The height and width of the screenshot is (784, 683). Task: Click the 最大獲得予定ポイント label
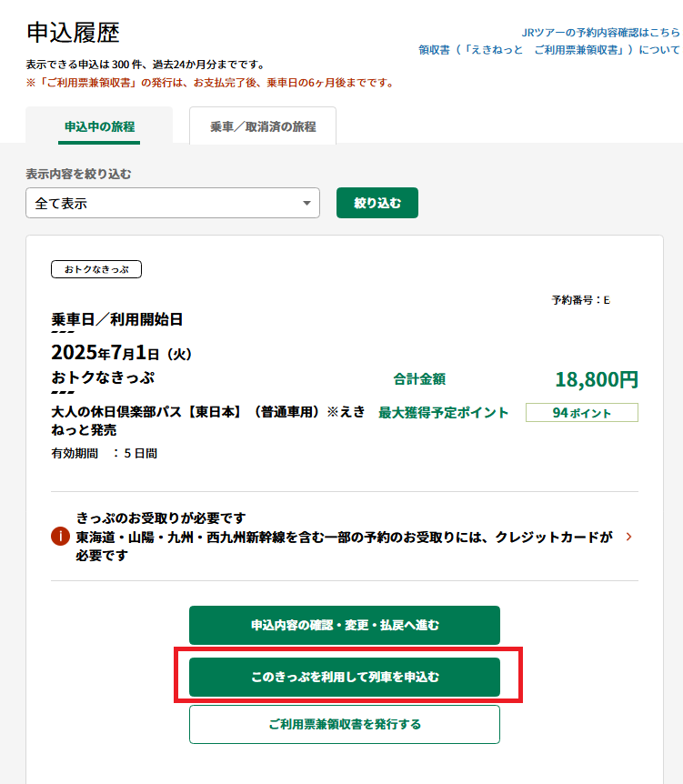[444, 412]
